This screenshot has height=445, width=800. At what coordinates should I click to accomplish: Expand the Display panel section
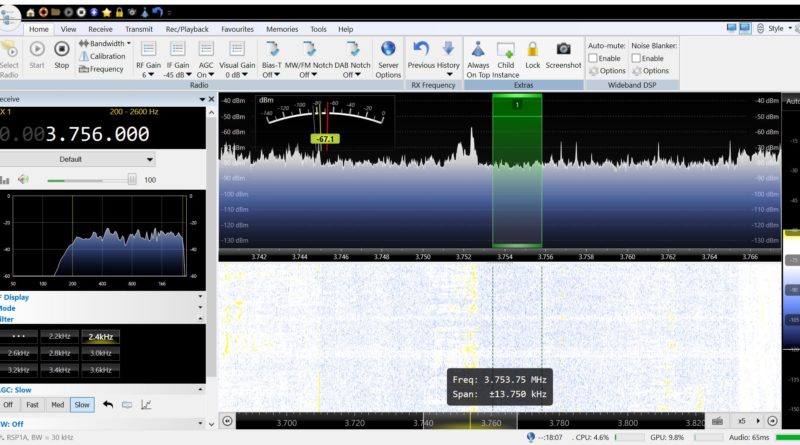point(200,296)
